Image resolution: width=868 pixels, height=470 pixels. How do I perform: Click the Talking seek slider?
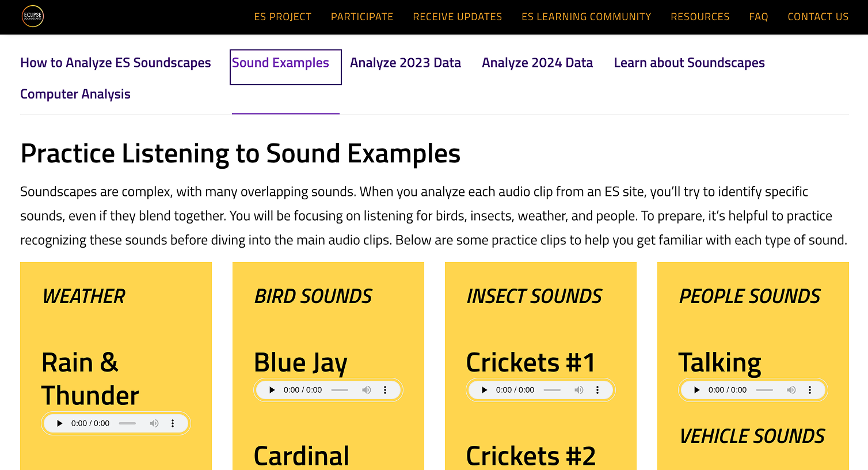coord(764,390)
